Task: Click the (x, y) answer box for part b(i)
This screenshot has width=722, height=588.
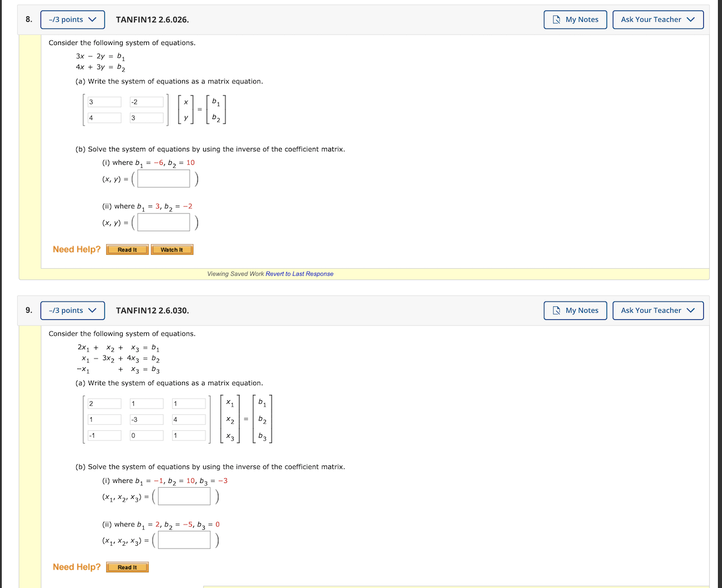Action: coord(163,178)
